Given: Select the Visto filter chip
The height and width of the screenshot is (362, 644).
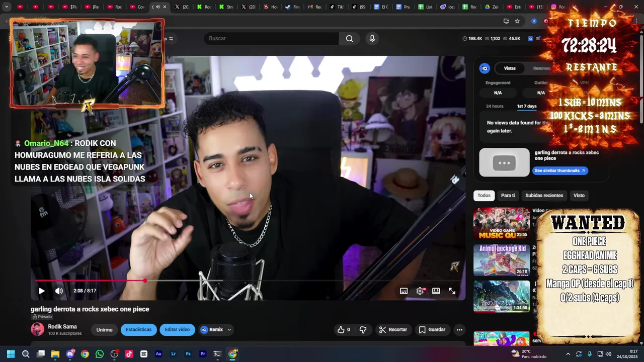Looking at the screenshot, I should click(x=579, y=196).
